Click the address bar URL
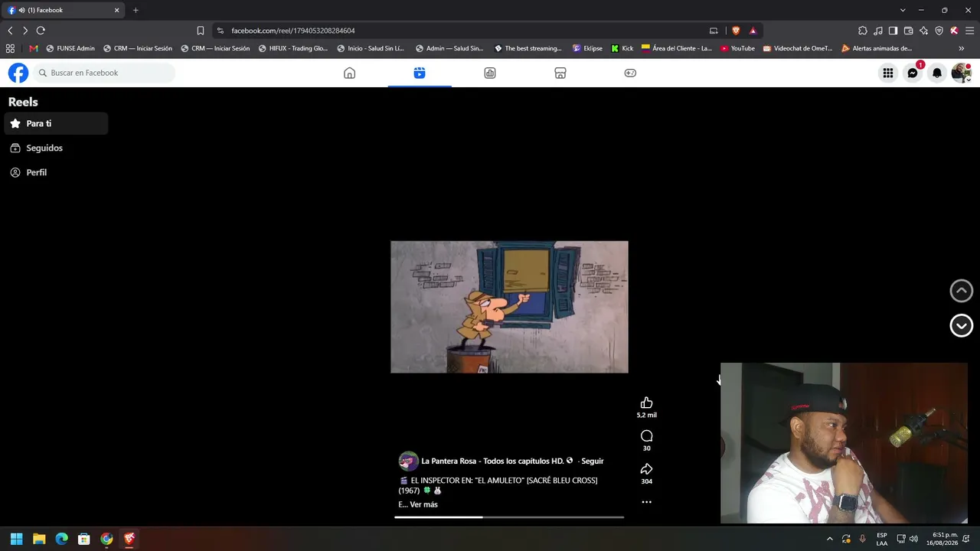980x551 pixels. (293, 31)
